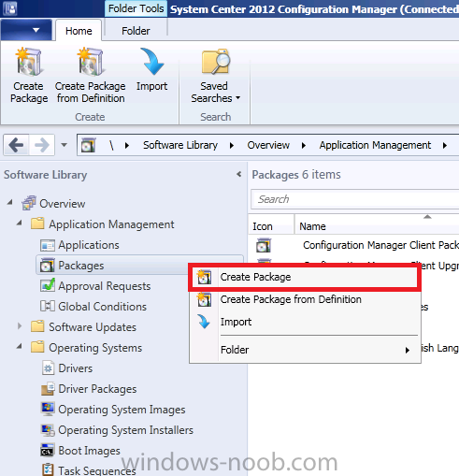
Task: Expand breadcrumb arrow after Application Management
Action: pyautogui.click(x=445, y=145)
